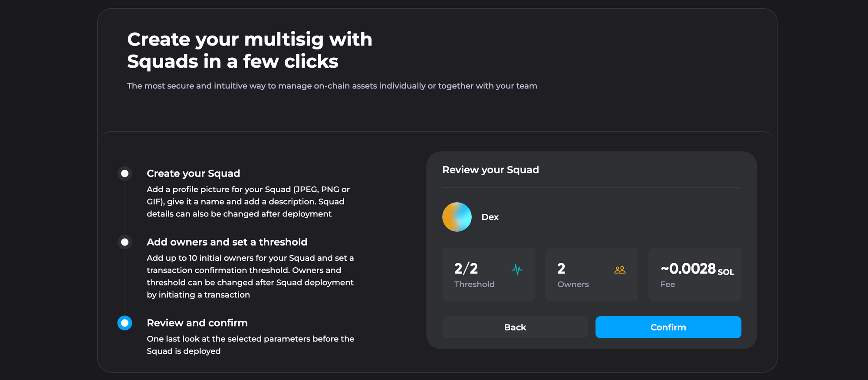The image size is (868, 380).
Task: Click the Dex squad name
Action: click(490, 217)
